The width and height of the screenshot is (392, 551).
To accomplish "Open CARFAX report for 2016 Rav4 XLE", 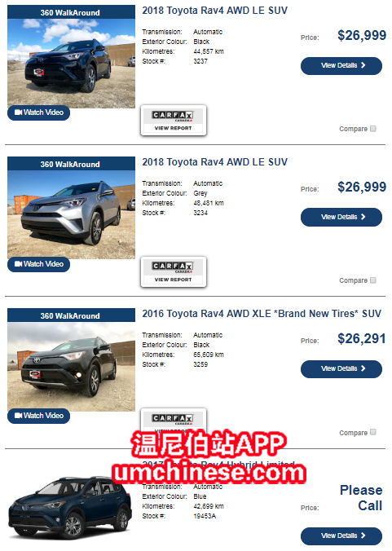I will pyautogui.click(x=173, y=420).
